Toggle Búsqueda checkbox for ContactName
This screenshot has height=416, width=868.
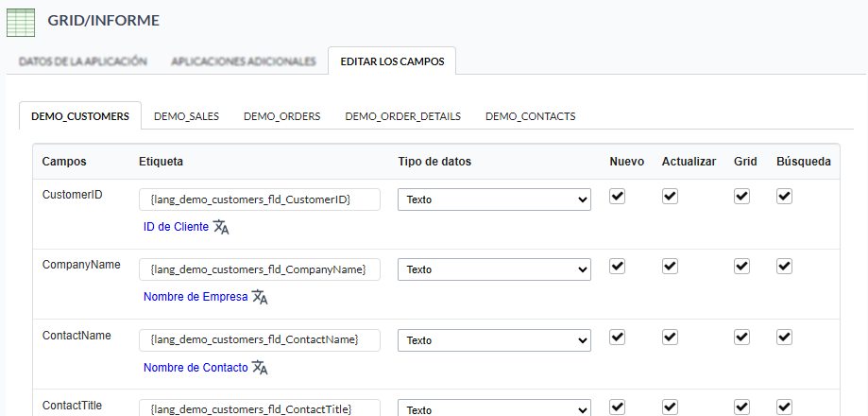pyautogui.click(x=784, y=337)
